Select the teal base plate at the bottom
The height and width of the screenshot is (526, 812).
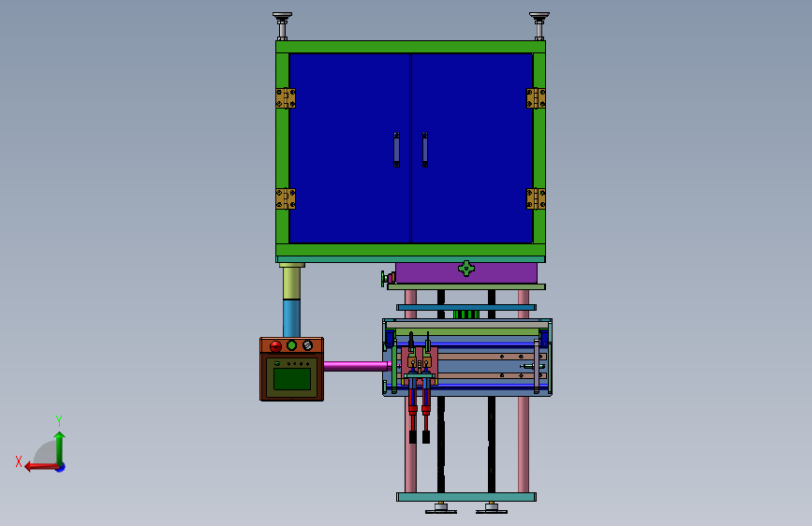(466, 497)
